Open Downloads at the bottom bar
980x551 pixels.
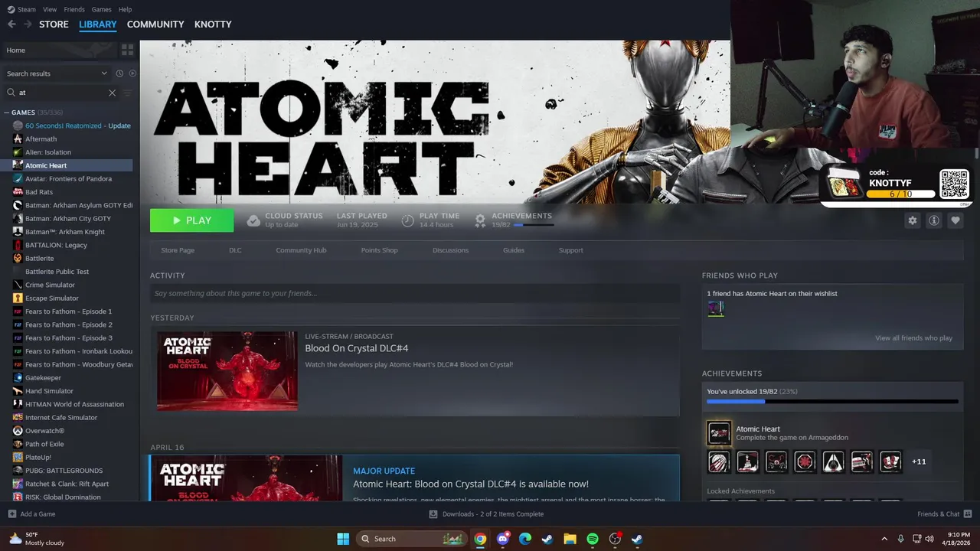(x=486, y=514)
